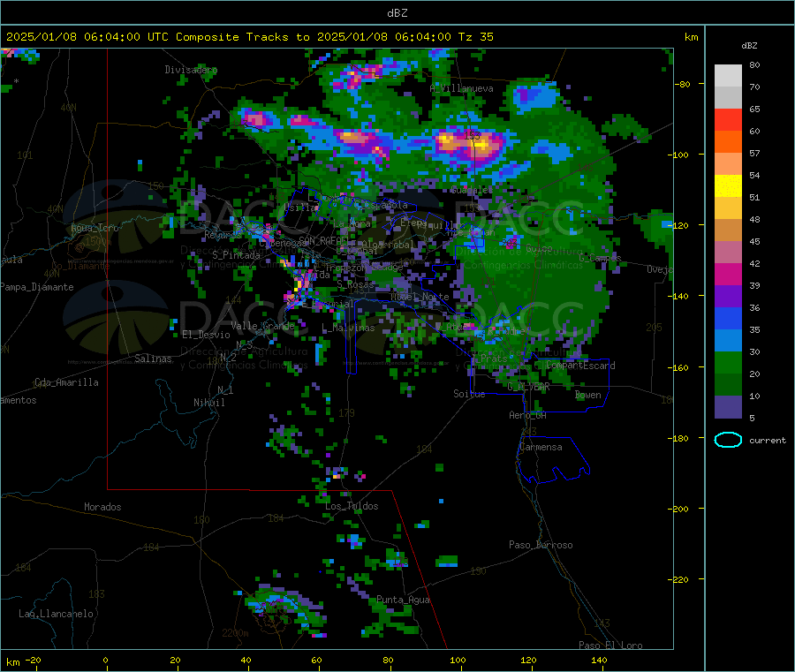Click the 'current' legend label
This screenshot has height=672, width=795.
[768, 441]
